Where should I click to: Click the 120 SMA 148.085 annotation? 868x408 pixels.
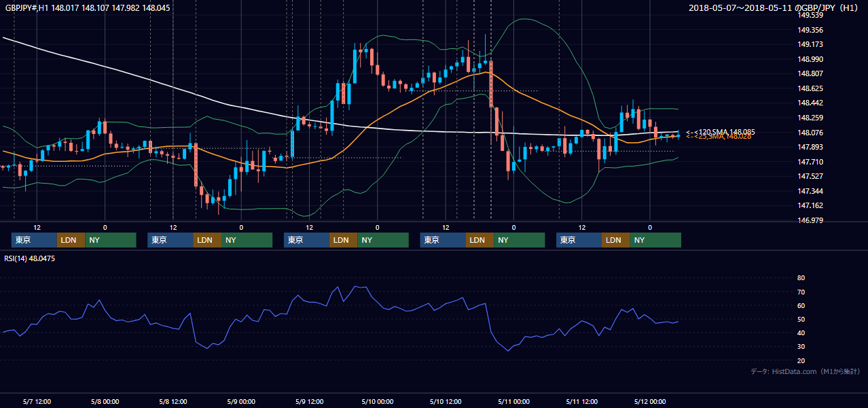(720, 131)
